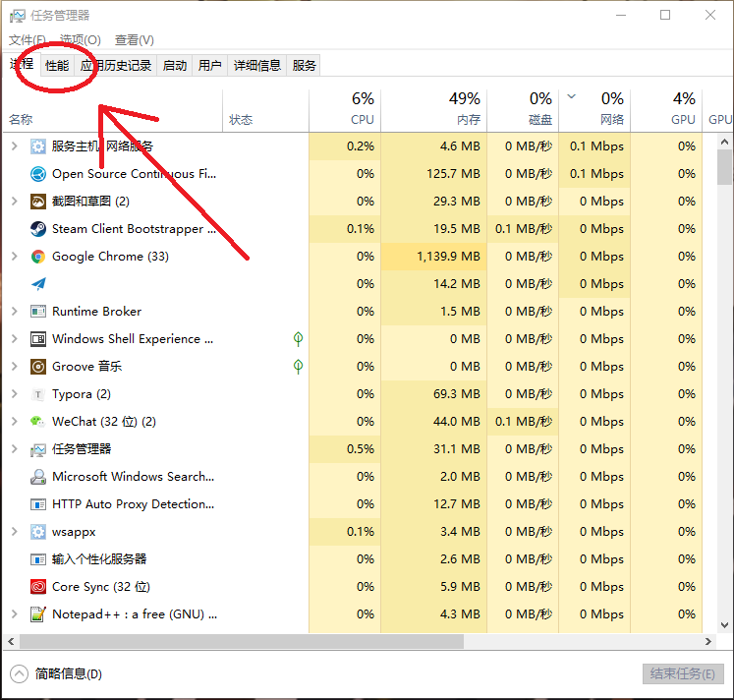Open the 启动 tab
The image size is (734, 700).
(x=174, y=66)
